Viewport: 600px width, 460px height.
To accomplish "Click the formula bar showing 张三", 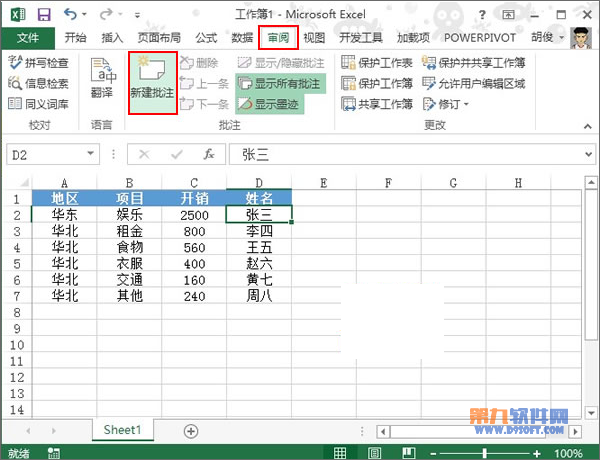I will pyautogui.click(x=406, y=154).
